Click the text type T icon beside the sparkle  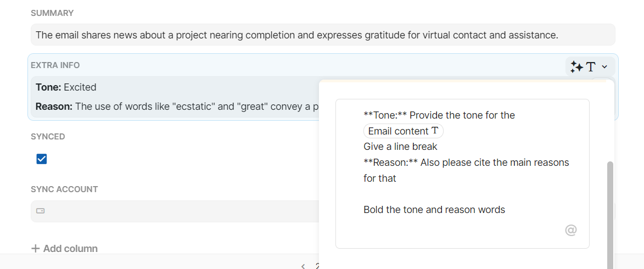[x=591, y=67]
